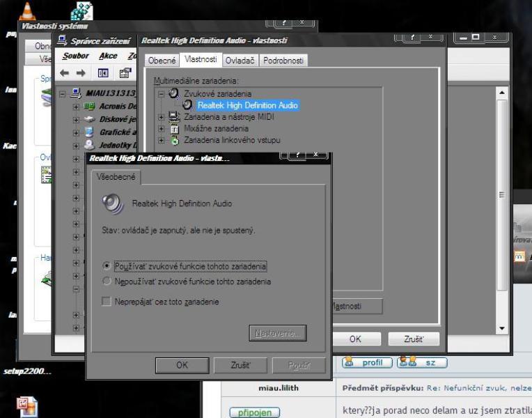The height and width of the screenshot is (418, 532).
Task: Click the Zvukové zariadenia speaker icon
Action: pyautogui.click(x=173, y=93)
